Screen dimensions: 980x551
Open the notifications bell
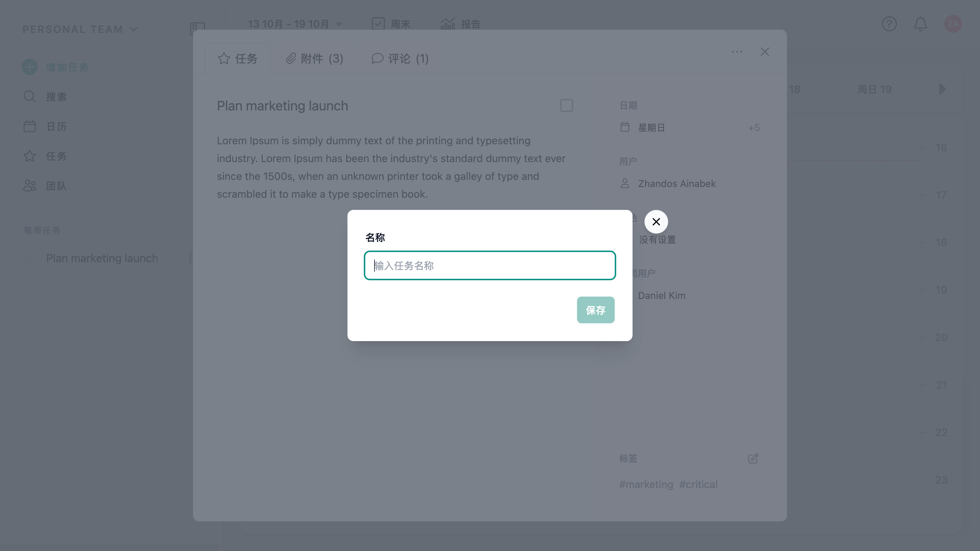coord(920,24)
